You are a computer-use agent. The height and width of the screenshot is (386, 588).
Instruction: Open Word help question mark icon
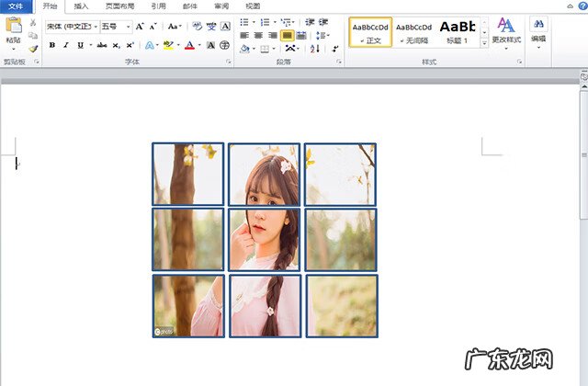click(582, 6)
